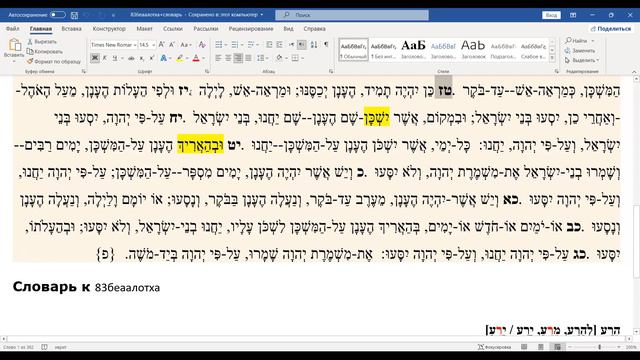
Task: Align text left
Action: pyautogui.click(x=218, y=58)
